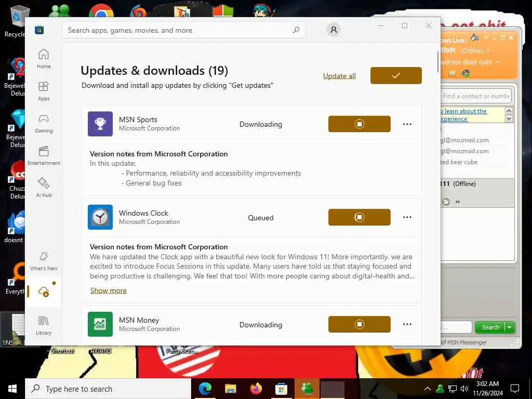Open What's New in sidebar

44,261
